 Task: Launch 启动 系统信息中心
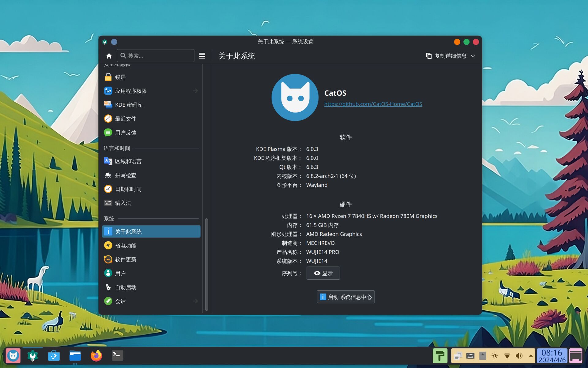coord(345,297)
